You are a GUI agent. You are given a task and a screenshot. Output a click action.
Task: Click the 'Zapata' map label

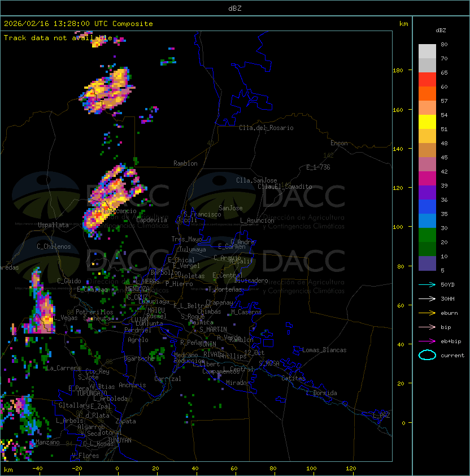pyautogui.click(x=125, y=421)
